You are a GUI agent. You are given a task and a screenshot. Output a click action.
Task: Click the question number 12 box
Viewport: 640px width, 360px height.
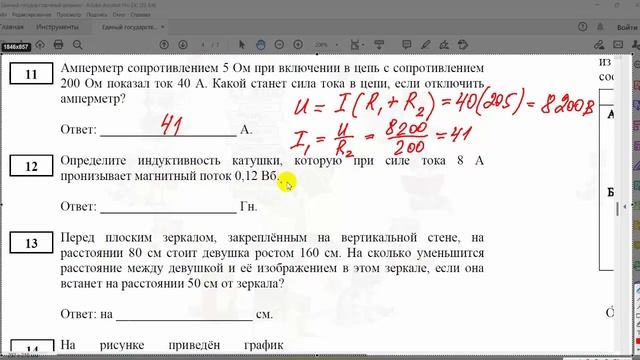point(31,166)
